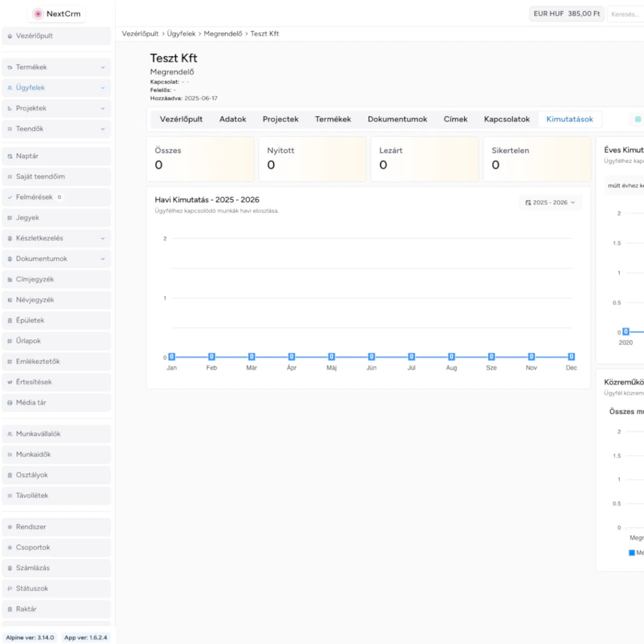Click the Értesítések bell icon
This screenshot has height=644, width=644.
click(x=9, y=382)
